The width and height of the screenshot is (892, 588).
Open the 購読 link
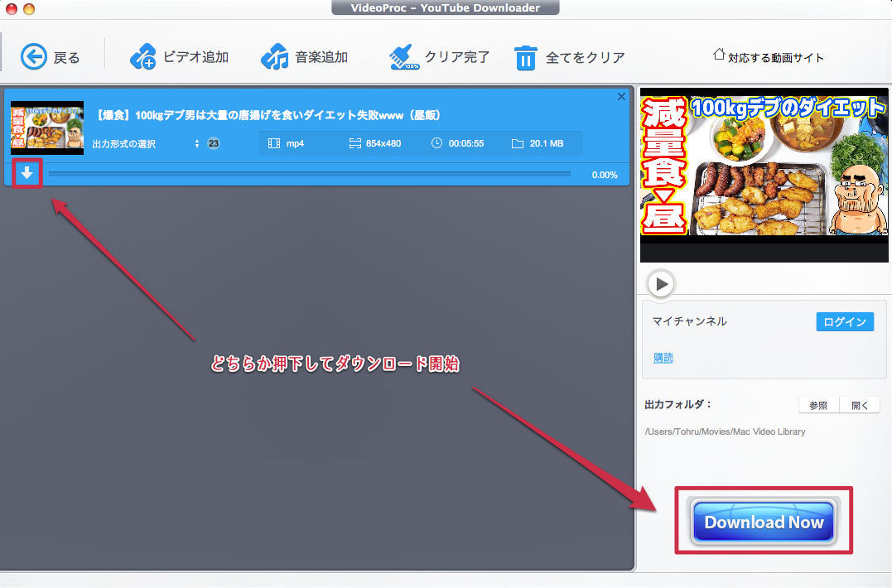(663, 358)
